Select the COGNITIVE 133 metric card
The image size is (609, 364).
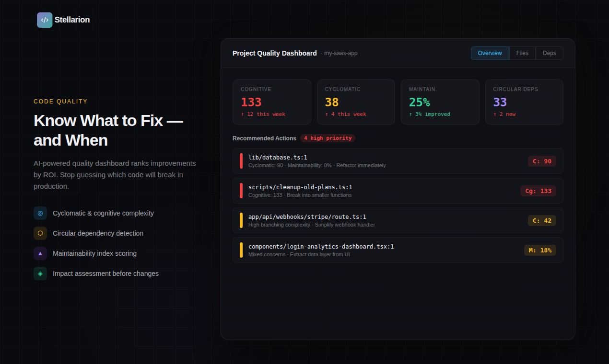click(x=272, y=102)
